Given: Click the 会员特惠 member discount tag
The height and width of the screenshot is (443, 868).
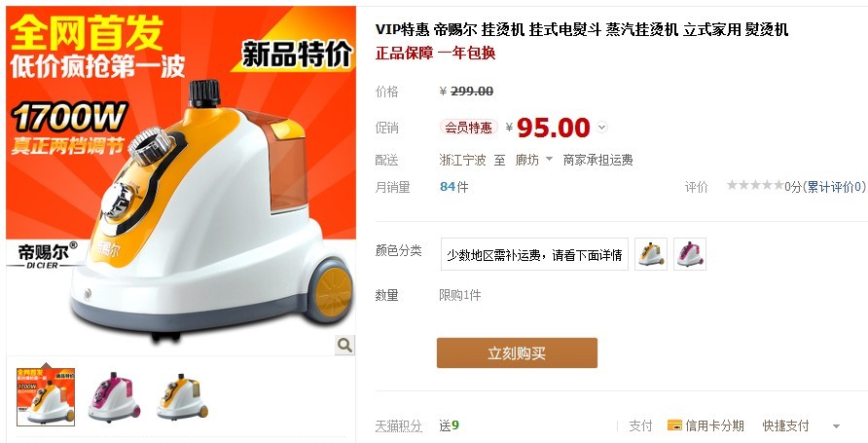Looking at the screenshot, I should 469,128.
